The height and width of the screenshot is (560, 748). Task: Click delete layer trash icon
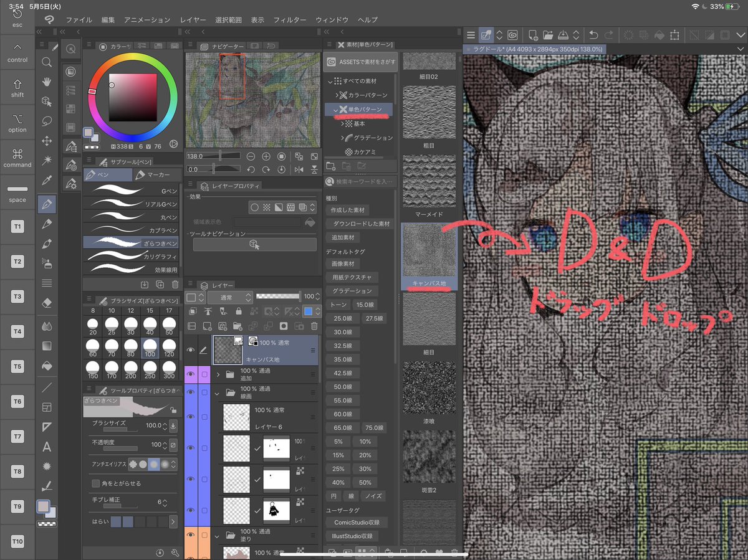[x=314, y=325]
